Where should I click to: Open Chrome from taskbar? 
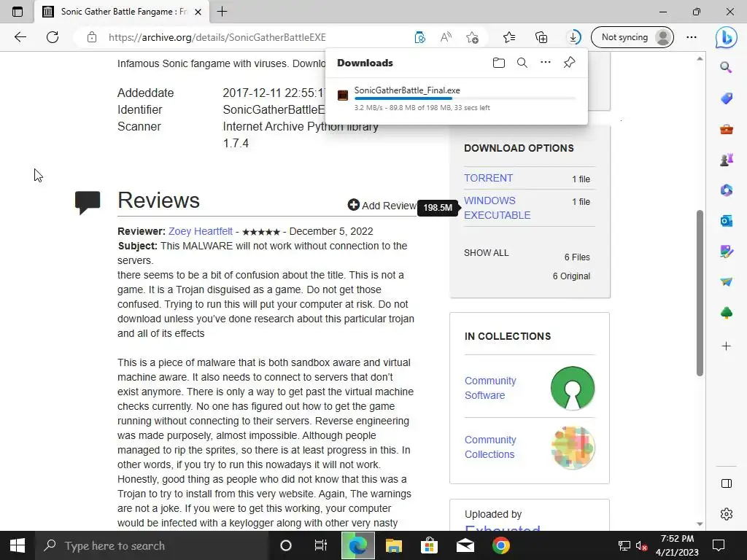tap(500, 545)
